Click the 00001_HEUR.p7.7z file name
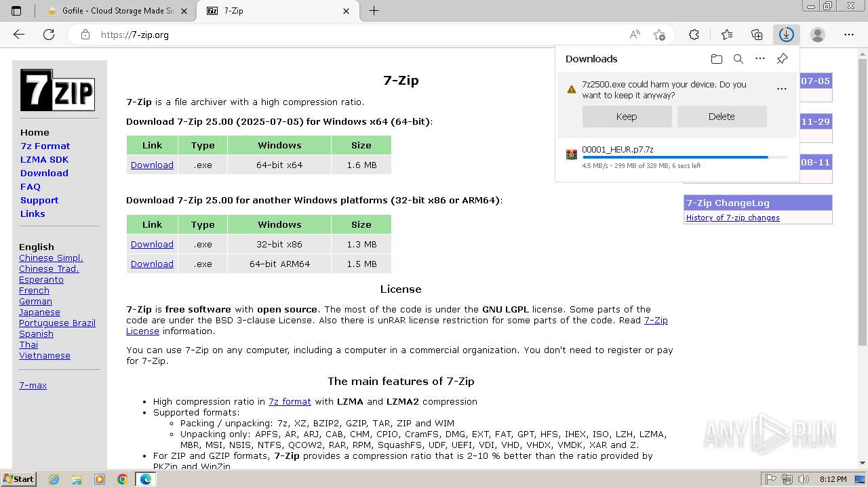The width and height of the screenshot is (868, 488). pos(618,149)
